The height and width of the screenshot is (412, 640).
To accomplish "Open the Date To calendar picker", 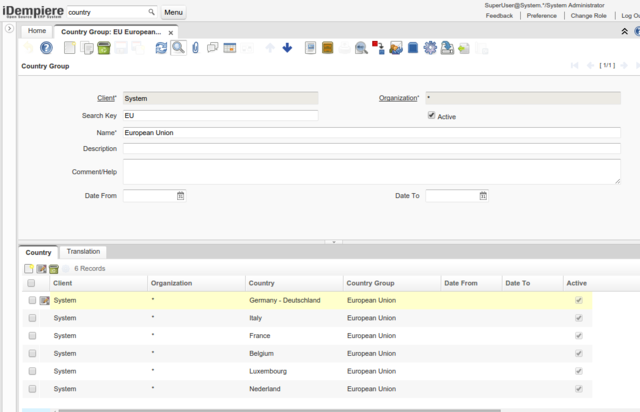I will pos(483,196).
